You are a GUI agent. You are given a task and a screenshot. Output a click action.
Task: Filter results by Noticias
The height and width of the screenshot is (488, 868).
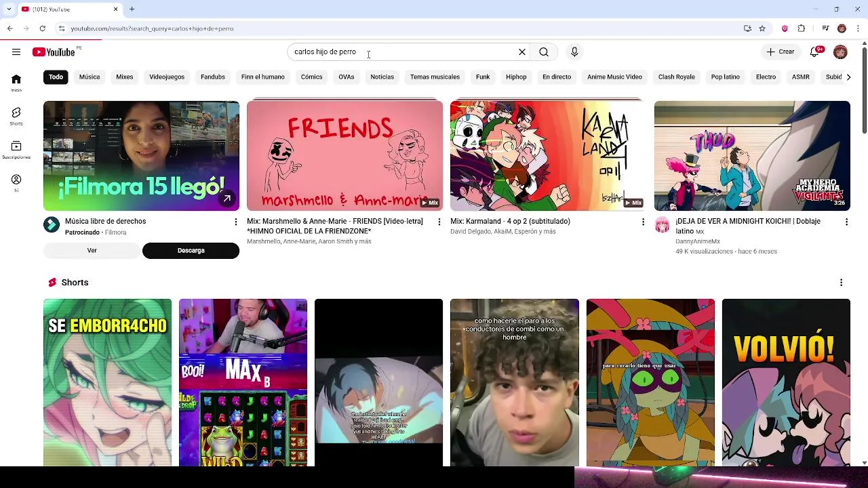pos(382,77)
